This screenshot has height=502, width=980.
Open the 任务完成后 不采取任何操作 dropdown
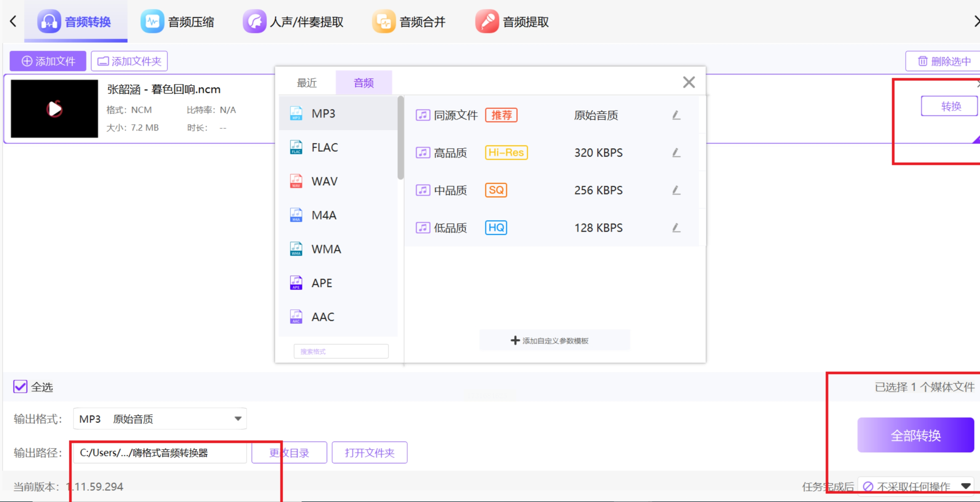coord(916,486)
